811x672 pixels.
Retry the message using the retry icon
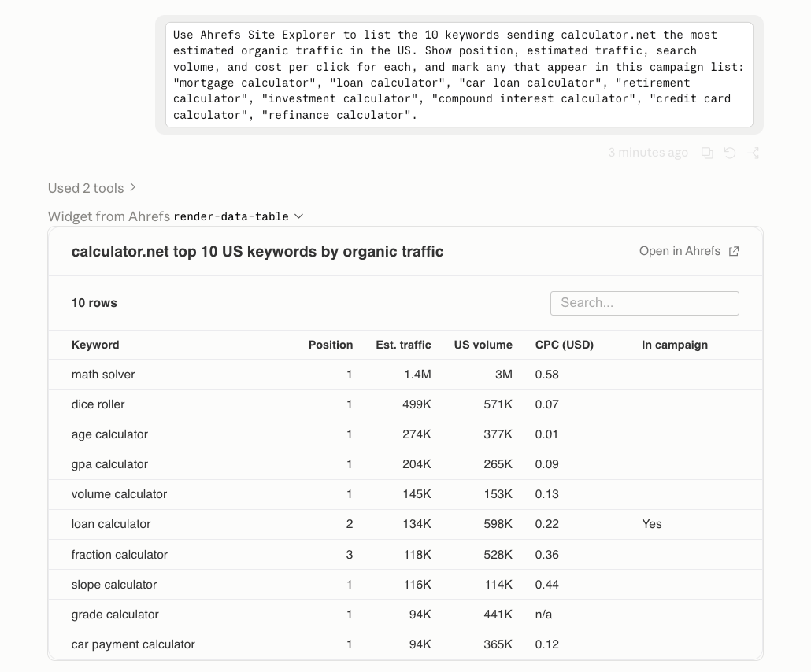tap(730, 153)
